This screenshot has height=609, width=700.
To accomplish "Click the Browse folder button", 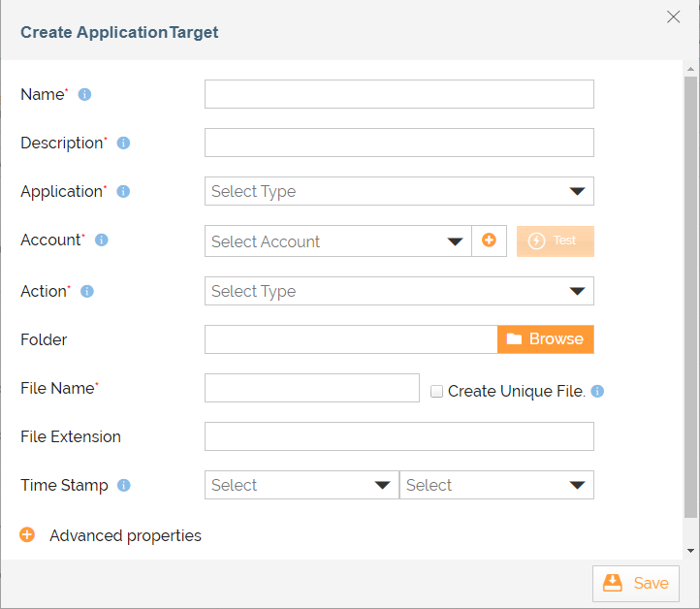I will click(546, 339).
